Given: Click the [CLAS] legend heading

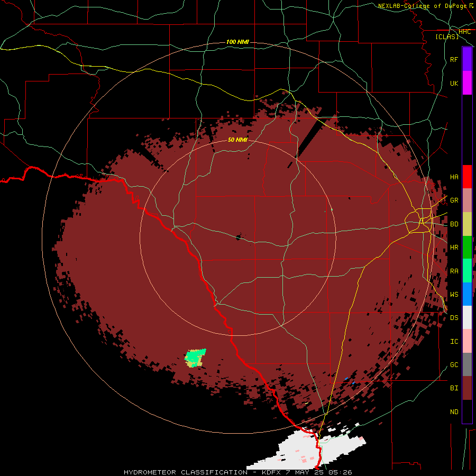Looking at the screenshot, I should pyautogui.click(x=447, y=36).
